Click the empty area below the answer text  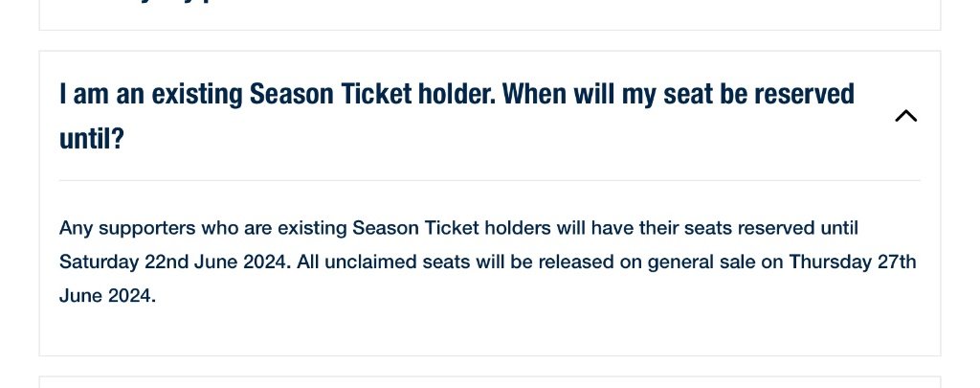[x=489, y=331]
